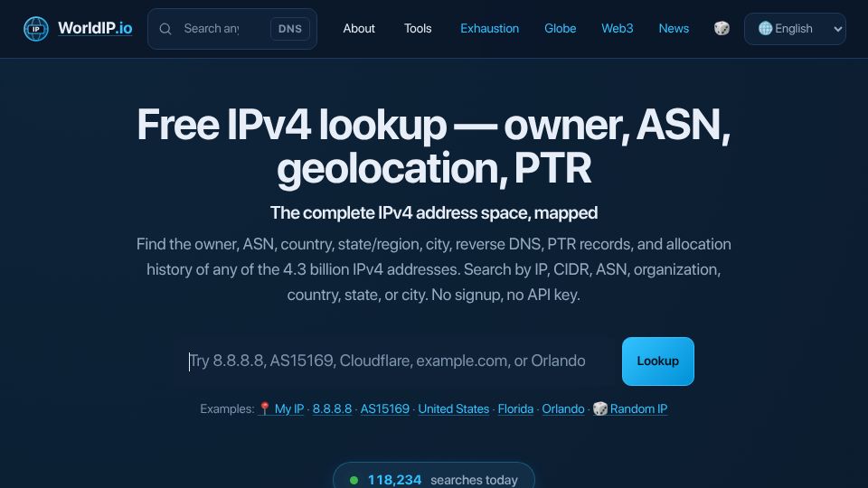This screenshot has height=488, width=868.
Task: Open the AS15169 example link
Action: pos(385,408)
